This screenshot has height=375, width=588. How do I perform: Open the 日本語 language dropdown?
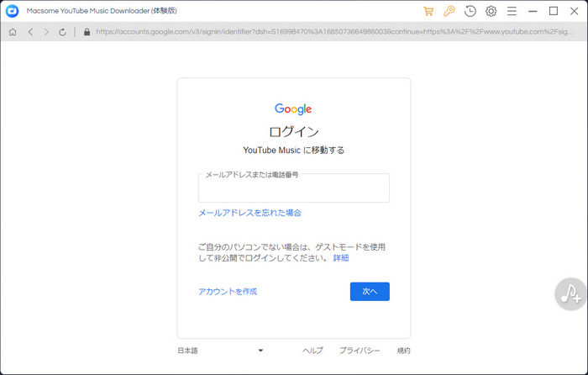tap(220, 351)
